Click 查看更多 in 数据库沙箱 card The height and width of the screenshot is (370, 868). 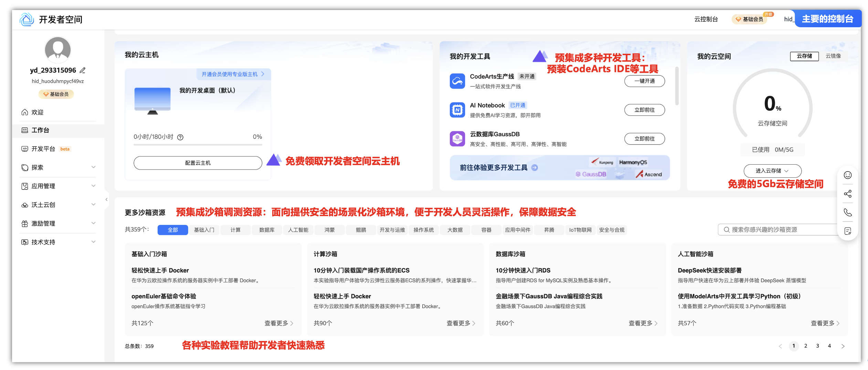(643, 323)
